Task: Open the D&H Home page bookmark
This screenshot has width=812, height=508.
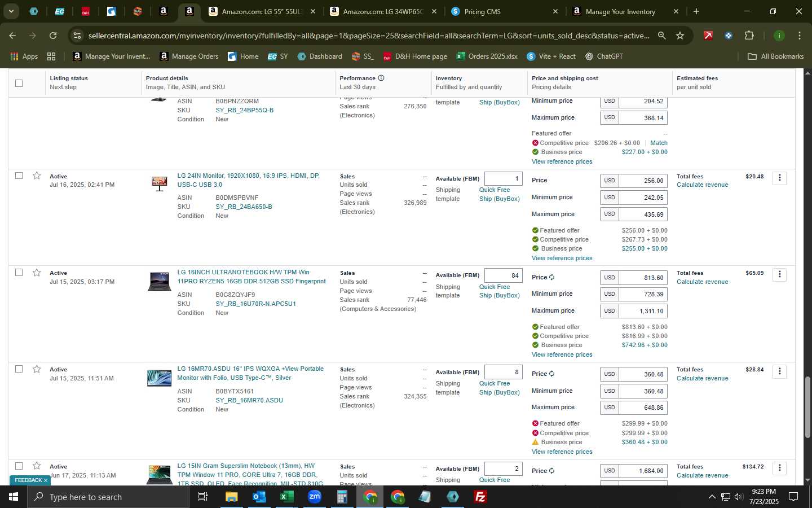Action: 415,56
